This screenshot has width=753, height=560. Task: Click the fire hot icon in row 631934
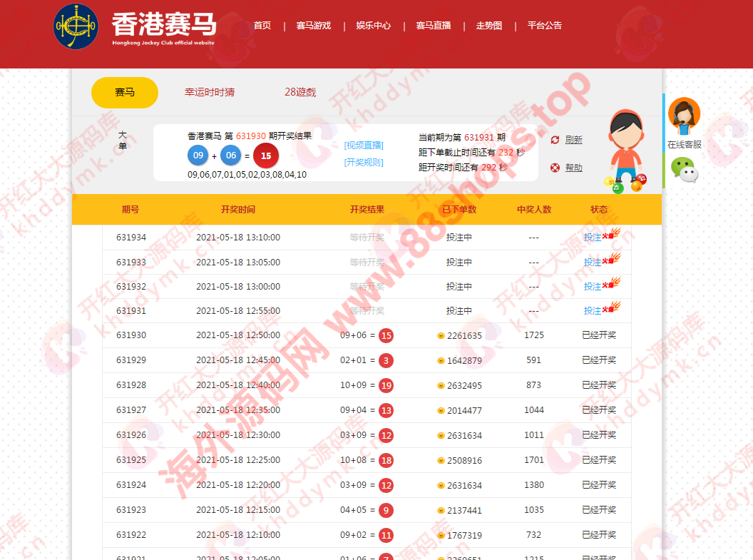pyautogui.click(x=611, y=234)
